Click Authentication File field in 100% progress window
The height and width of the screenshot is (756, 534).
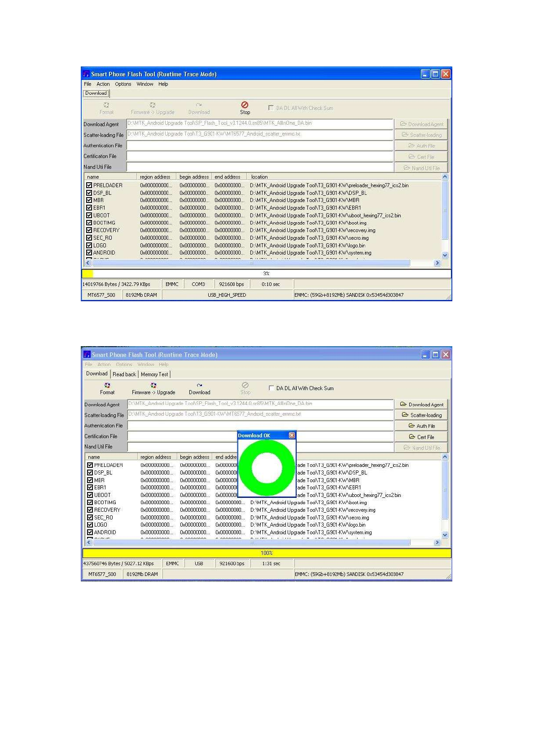coord(261,426)
